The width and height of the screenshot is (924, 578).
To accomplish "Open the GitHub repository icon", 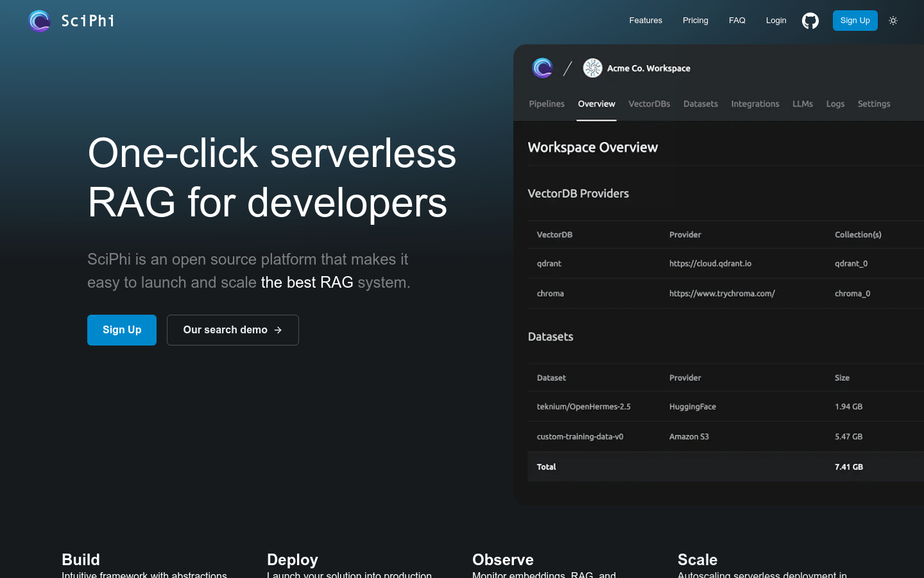I will pos(810,21).
